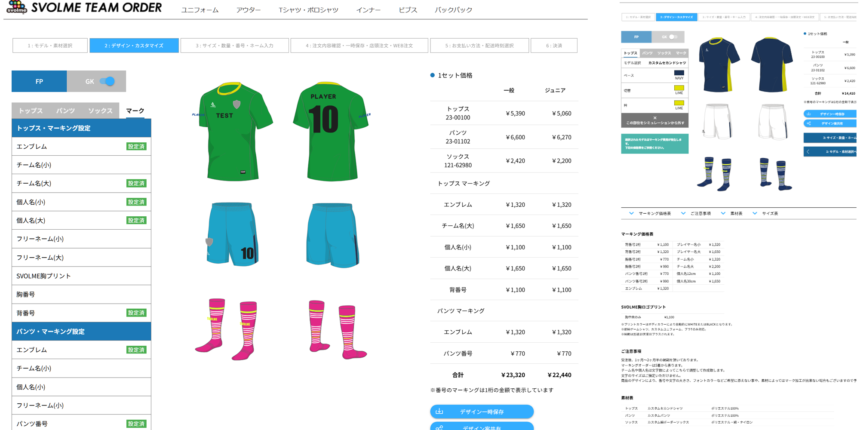860x430 pixels.
Task: Go to step 3: サイズ・数量・番号・ネーム入力
Action: coord(234,46)
